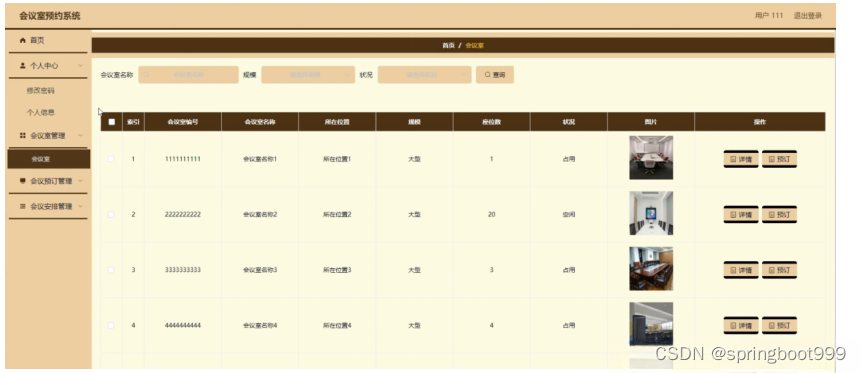Toggle the select-all checkbox in table header
The height and width of the screenshot is (373, 861).
pos(111,122)
